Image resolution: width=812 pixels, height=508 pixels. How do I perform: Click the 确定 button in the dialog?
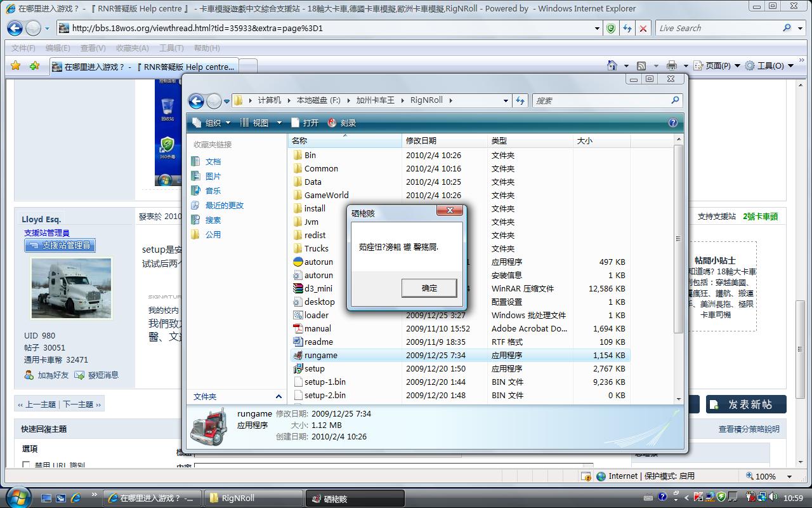[x=429, y=288]
